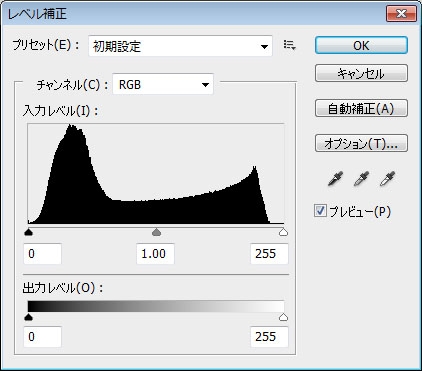Click the キャンセル button
This screenshot has width=422, height=371.
click(361, 73)
